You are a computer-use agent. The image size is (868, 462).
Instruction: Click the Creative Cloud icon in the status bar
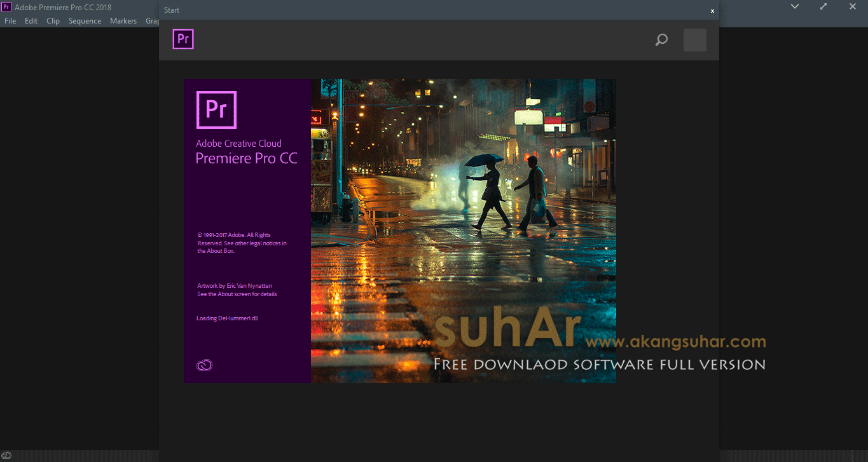click(x=6, y=456)
